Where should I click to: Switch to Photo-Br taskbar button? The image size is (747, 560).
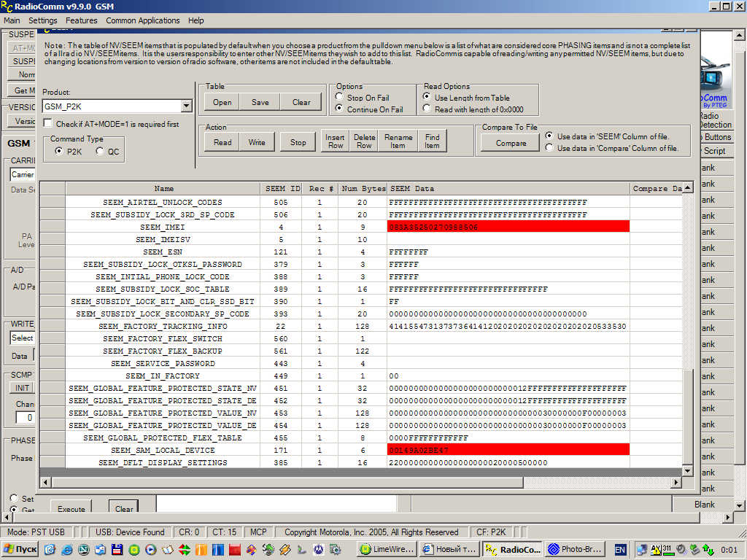pyautogui.click(x=575, y=550)
